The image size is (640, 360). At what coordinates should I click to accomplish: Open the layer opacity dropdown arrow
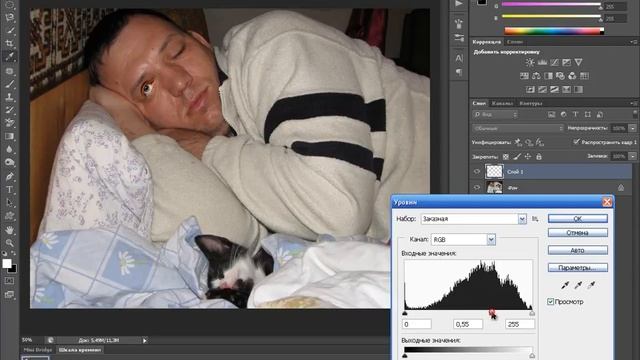point(633,128)
